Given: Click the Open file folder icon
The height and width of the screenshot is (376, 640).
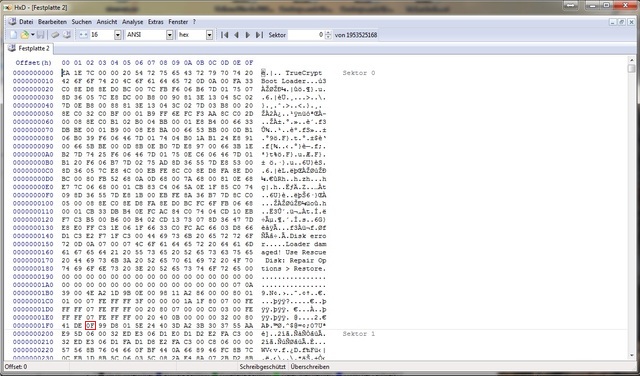Looking at the screenshot, I should [x=24, y=35].
